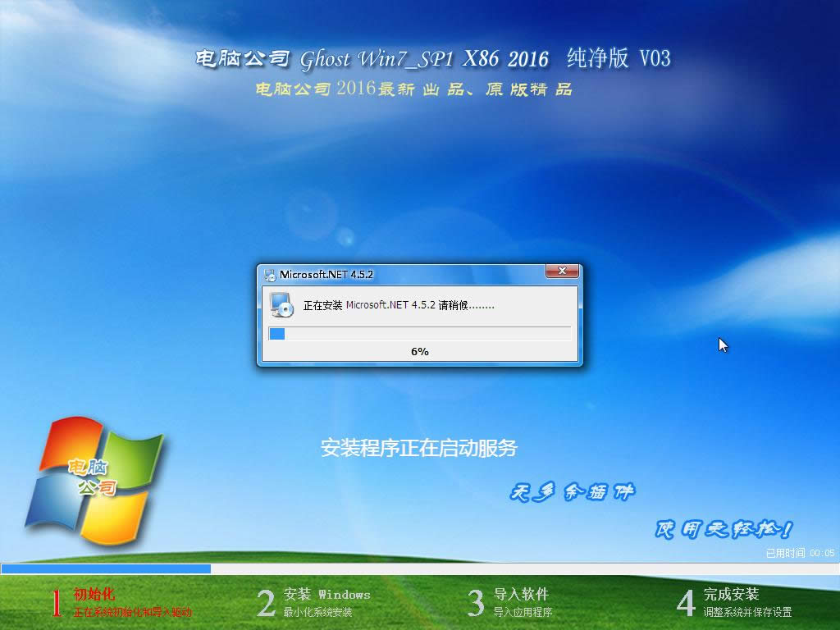Click the step 3 导入软件 number icon
The image size is (840, 630).
coord(476,601)
